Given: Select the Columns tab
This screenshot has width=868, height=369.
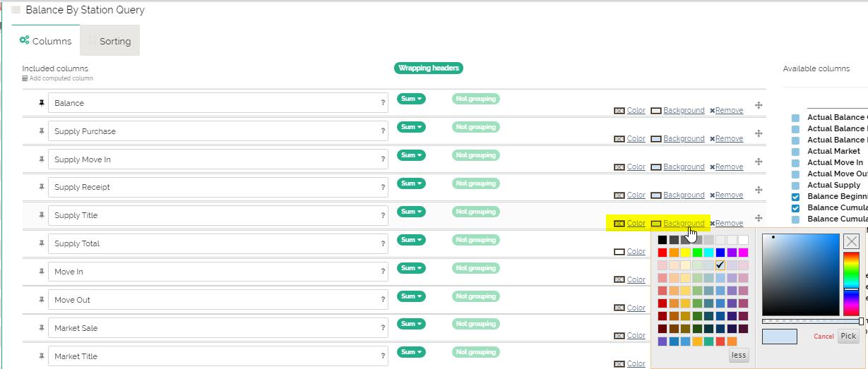Looking at the screenshot, I should [46, 41].
